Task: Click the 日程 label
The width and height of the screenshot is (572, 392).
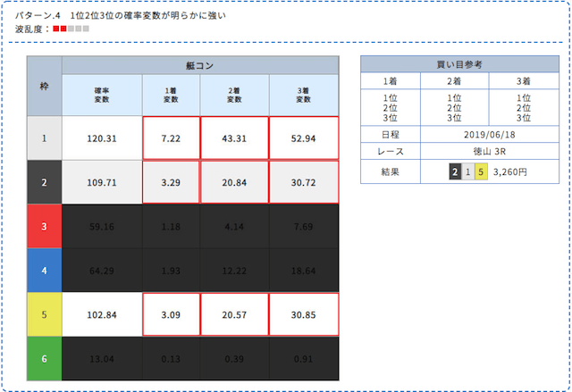Action: [x=391, y=135]
